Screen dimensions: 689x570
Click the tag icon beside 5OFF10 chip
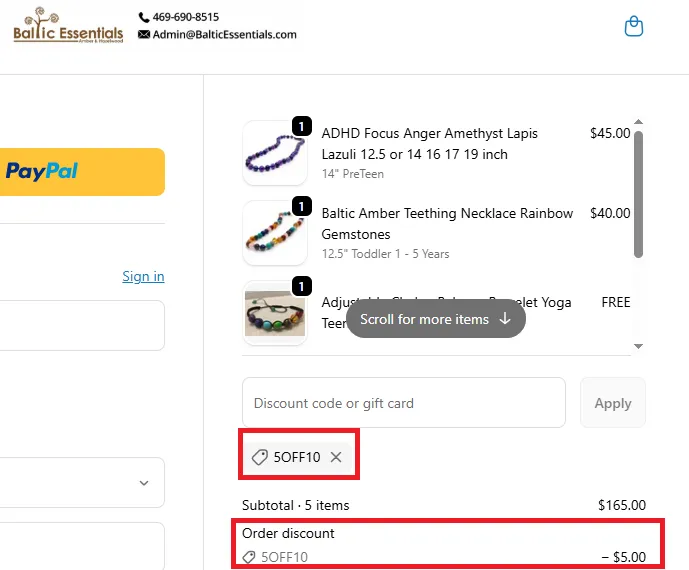pyautogui.click(x=260, y=457)
